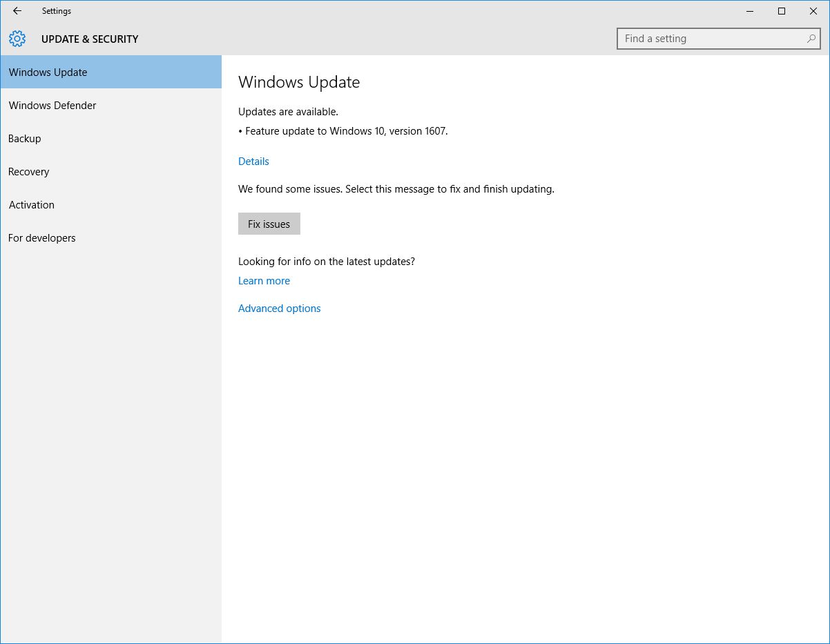Select Windows Update in sidebar
This screenshot has width=830, height=644.
pyautogui.click(x=110, y=72)
